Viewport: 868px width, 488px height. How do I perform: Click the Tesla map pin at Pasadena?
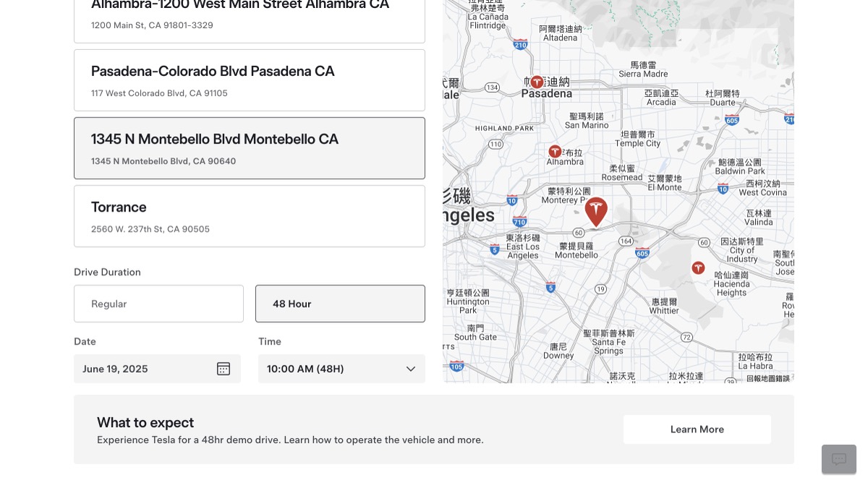[x=537, y=82]
